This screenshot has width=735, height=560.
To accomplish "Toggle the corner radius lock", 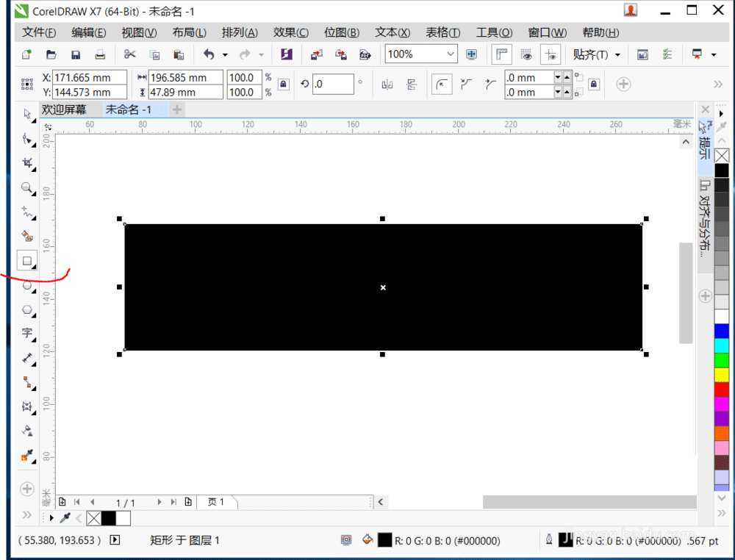I will pyautogui.click(x=593, y=84).
